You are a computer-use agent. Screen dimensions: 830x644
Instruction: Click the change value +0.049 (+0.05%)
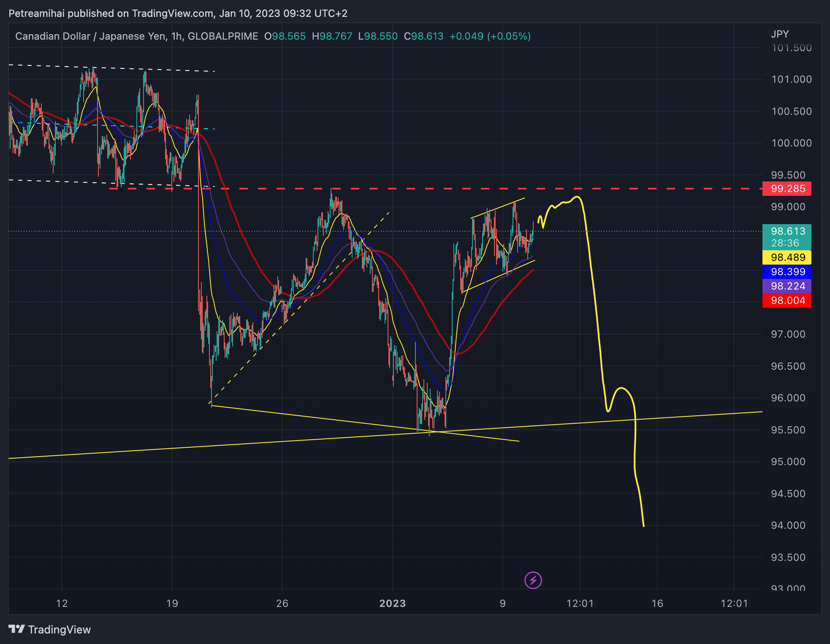pyautogui.click(x=490, y=36)
